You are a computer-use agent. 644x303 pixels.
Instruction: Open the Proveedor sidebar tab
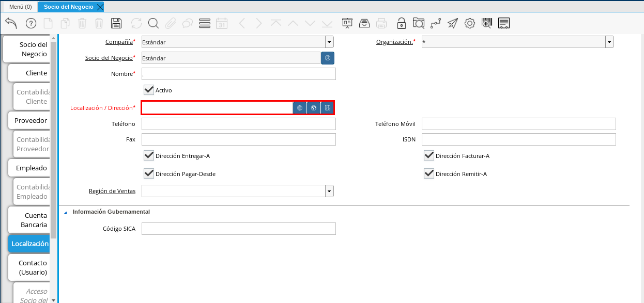click(29, 120)
